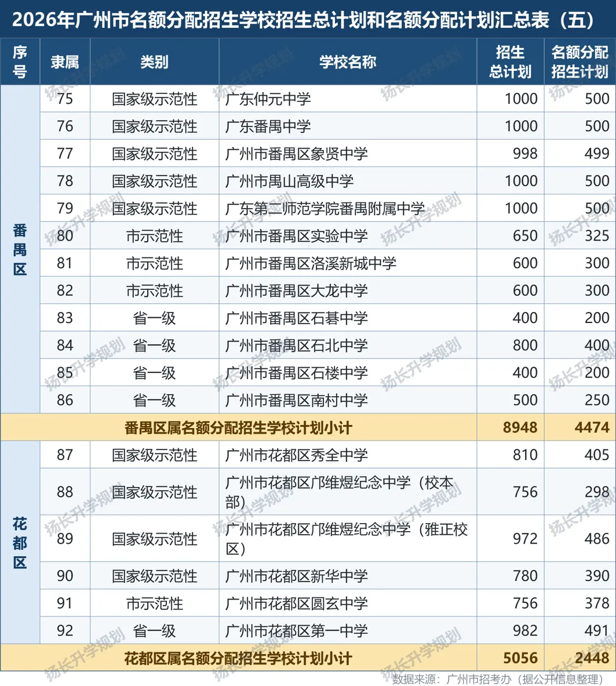
Task: Click school name 广州市花都区第一中学
Action: click(x=297, y=630)
